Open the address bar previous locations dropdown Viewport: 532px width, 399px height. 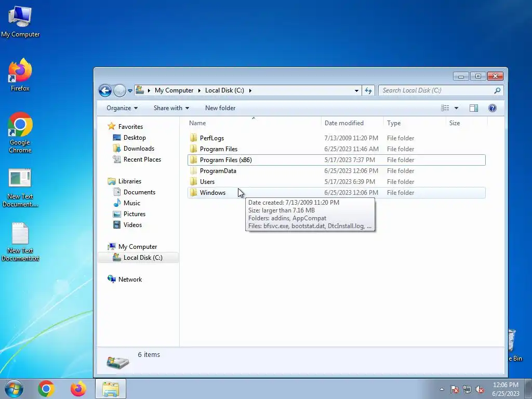[356, 90]
